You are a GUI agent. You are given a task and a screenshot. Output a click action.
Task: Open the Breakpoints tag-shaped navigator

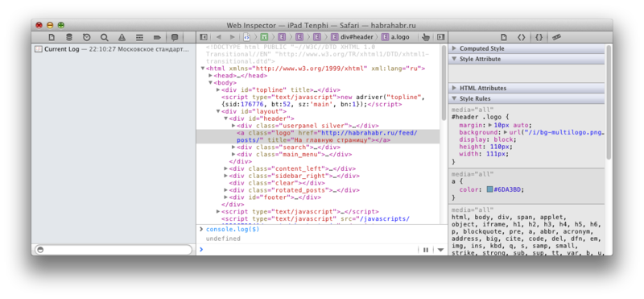click(157, 37)
